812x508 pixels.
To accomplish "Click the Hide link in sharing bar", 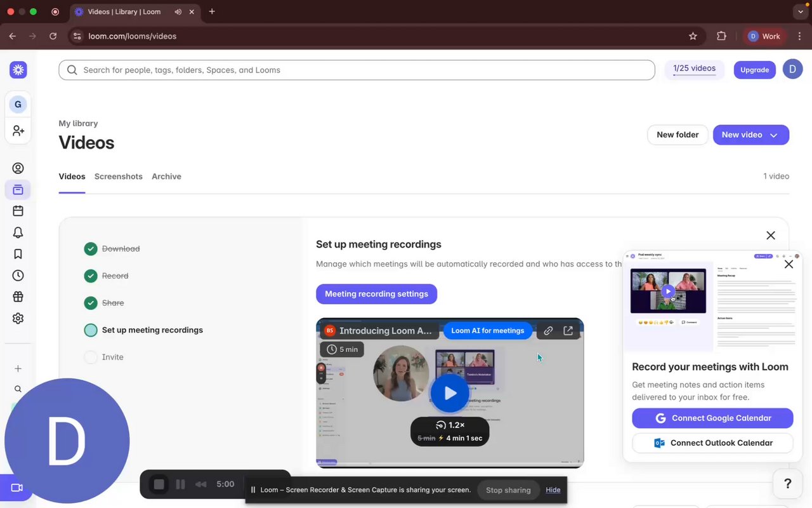I will coord(553,490).
